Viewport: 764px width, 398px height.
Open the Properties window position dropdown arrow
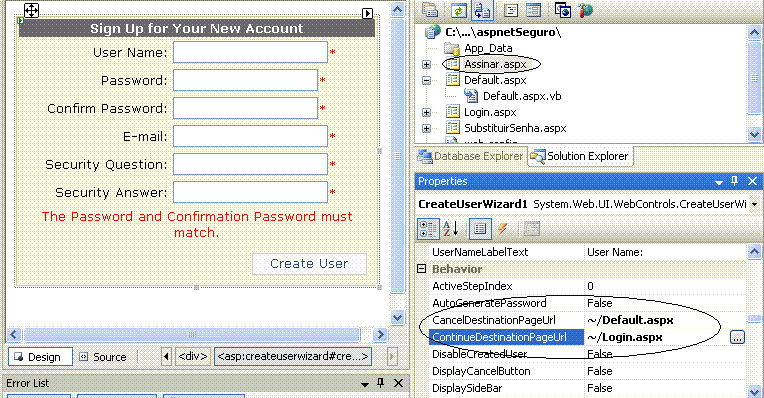(719, 182)
